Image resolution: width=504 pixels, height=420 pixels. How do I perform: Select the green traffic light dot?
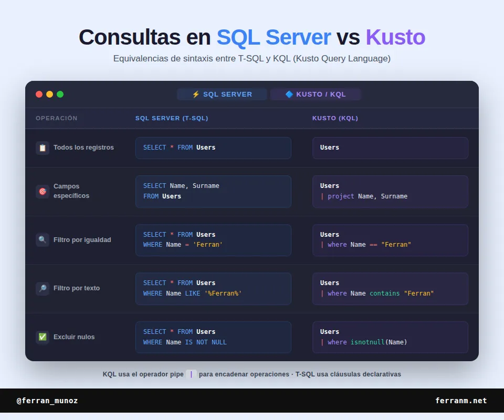pos(60,94)
